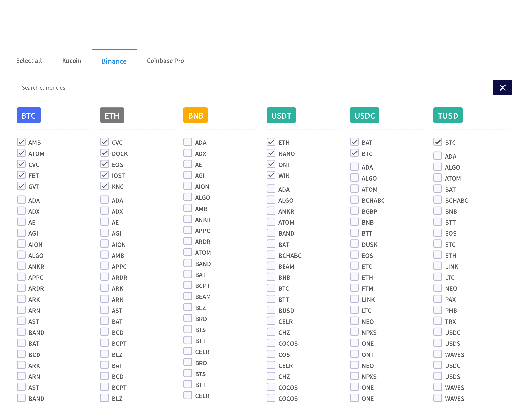The width and height of the screenshot is (532, 402).
Task: Uncheck BTC in the USDC column
Action: click(354, 153)
